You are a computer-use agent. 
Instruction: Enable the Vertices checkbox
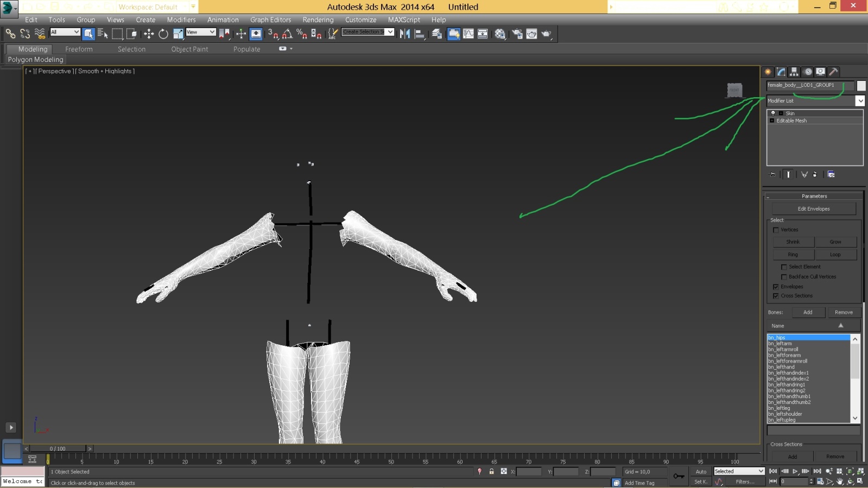tap(776, 230)
